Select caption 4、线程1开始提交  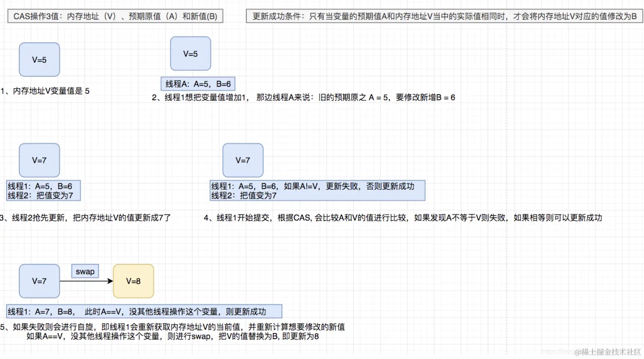403,218
